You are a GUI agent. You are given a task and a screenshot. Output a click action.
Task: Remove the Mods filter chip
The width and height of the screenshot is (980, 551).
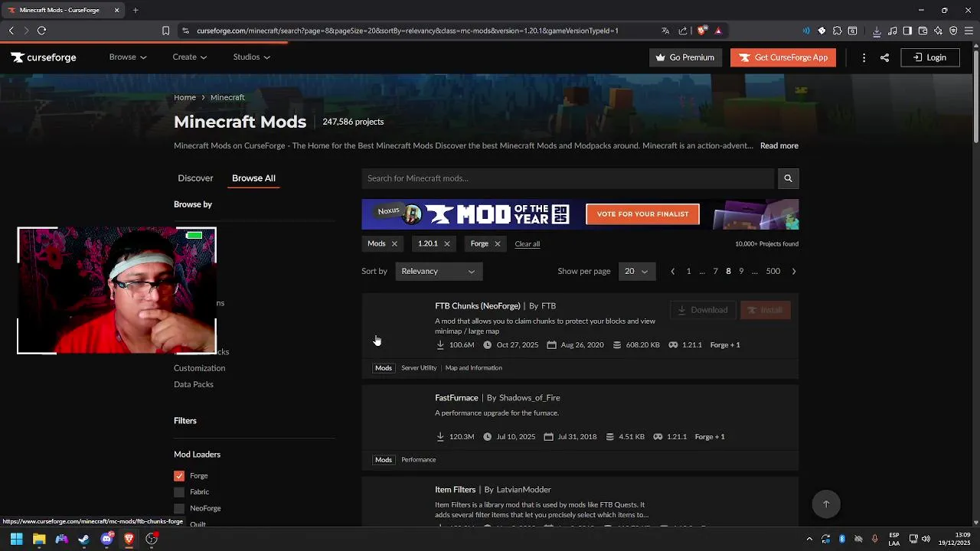pyautogui.click(x=394, y=244)
